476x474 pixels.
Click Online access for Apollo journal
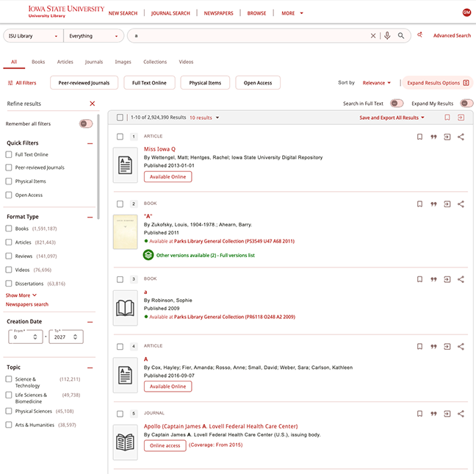[x=165, y=445]
